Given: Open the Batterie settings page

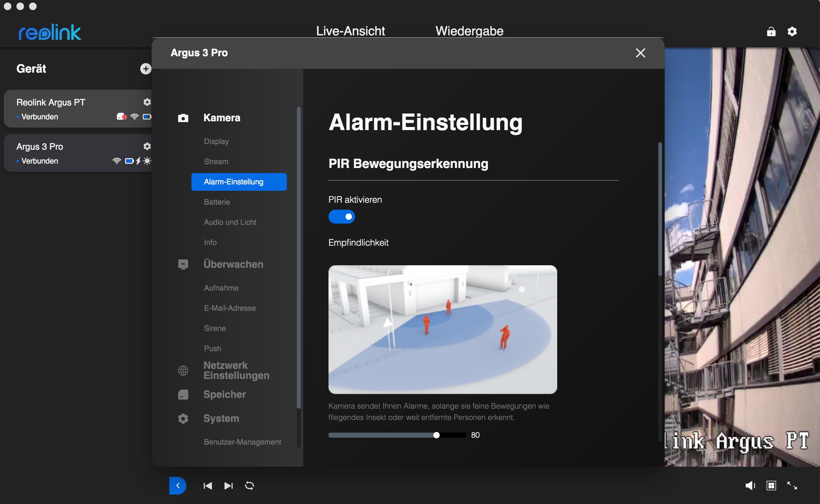Looking at the screenshot, I should pos(217,202).
